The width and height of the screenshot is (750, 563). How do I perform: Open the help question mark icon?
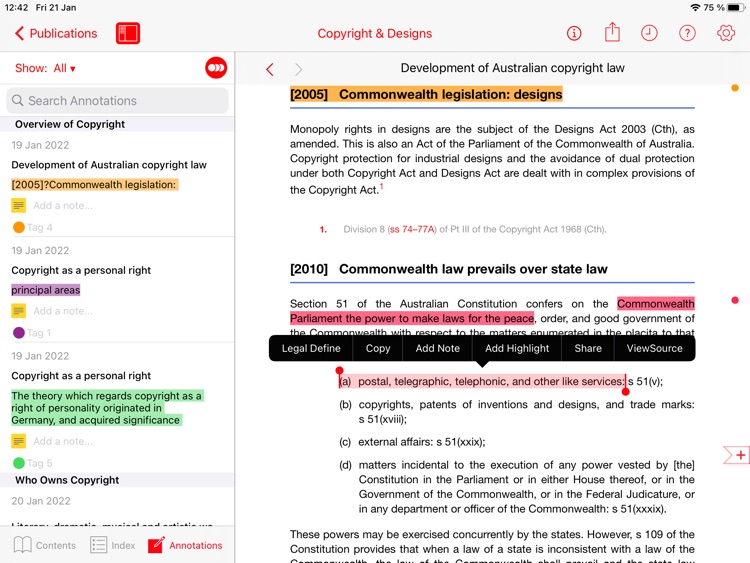pyautogui.click(x=687, y=33)
